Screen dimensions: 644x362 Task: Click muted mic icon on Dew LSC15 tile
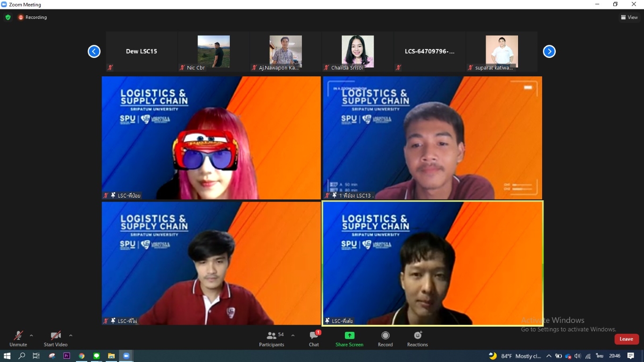tap(110, 68)
